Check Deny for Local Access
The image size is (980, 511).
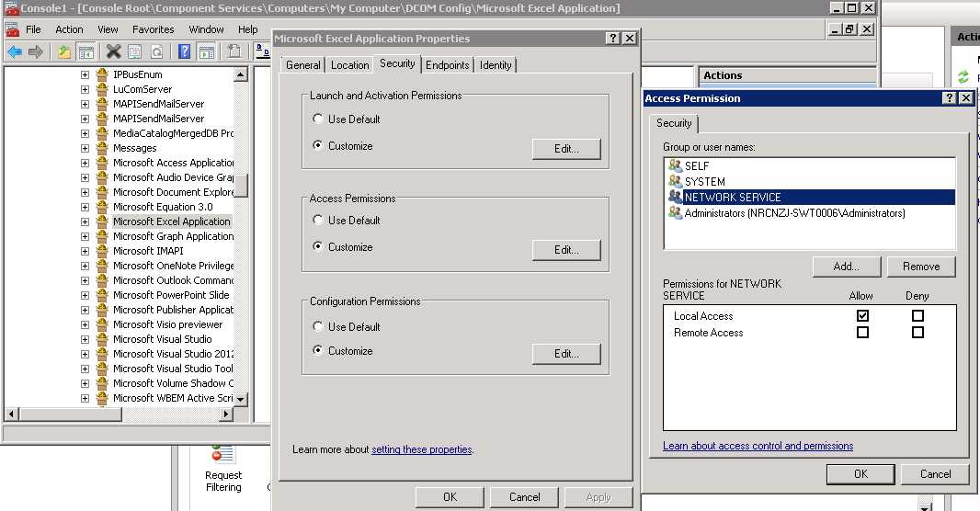pos(917,315)
